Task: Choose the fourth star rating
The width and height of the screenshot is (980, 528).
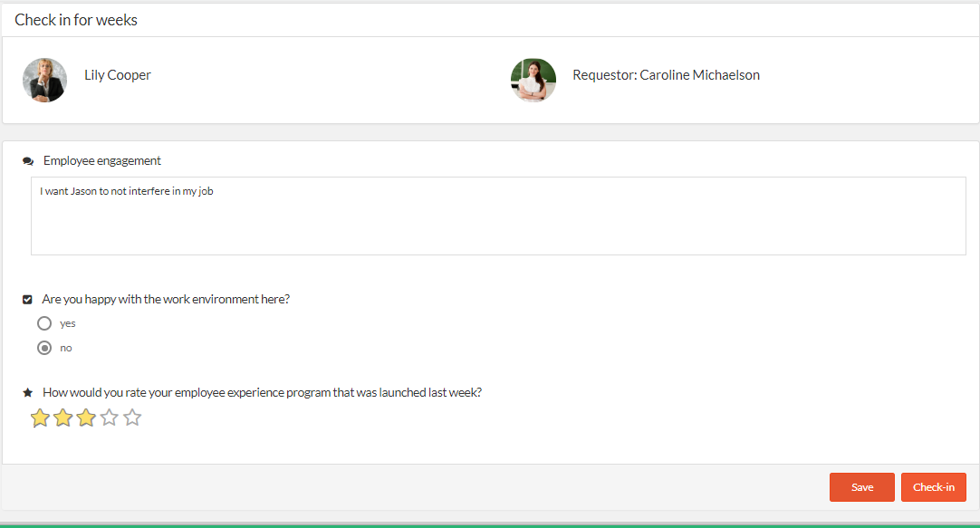Action: (110, 418)
